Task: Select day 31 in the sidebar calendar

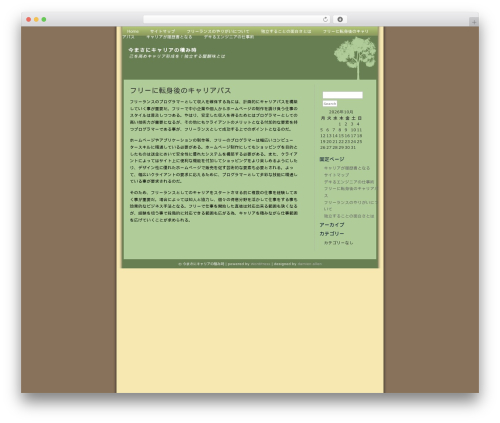Action: pos(353,147)
